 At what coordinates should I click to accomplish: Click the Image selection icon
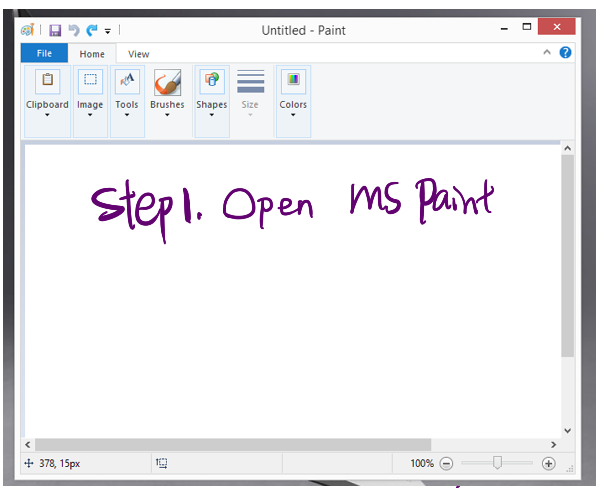pos(90,81)
